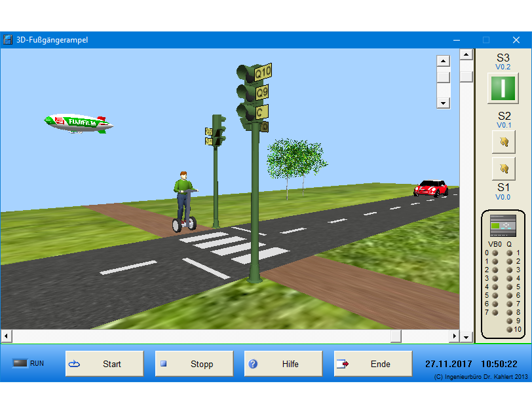Click the window icon in the title bar

tap(8, 40)
